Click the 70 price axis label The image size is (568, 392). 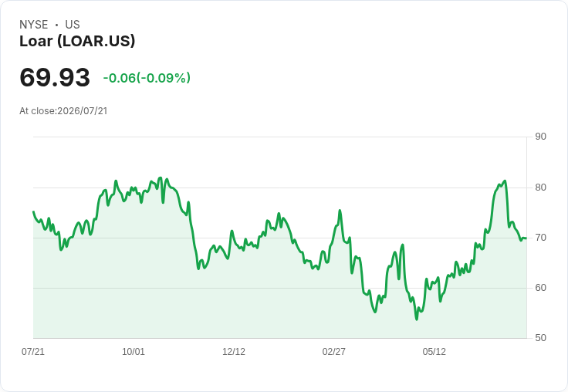[x=540, y=238]
